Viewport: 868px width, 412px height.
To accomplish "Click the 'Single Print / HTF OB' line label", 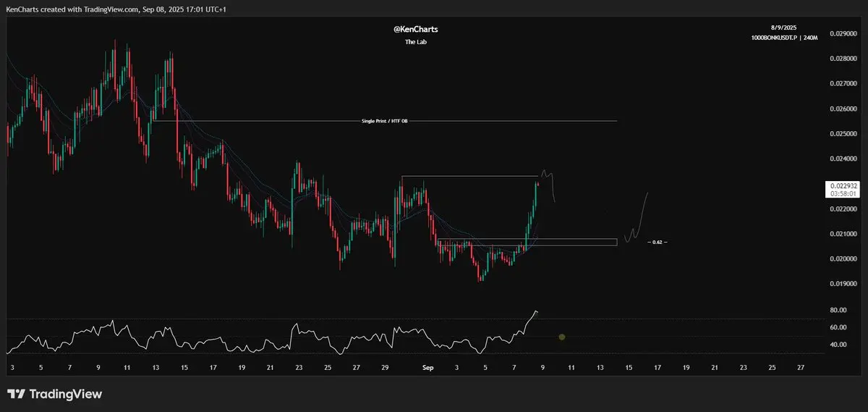I will click(x=385, y=121).
